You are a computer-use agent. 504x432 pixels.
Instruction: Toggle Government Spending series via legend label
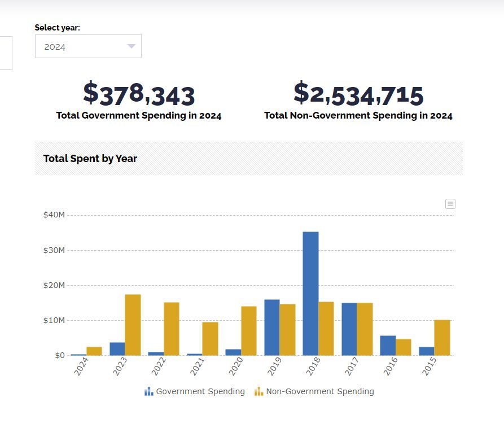point(200,391)
